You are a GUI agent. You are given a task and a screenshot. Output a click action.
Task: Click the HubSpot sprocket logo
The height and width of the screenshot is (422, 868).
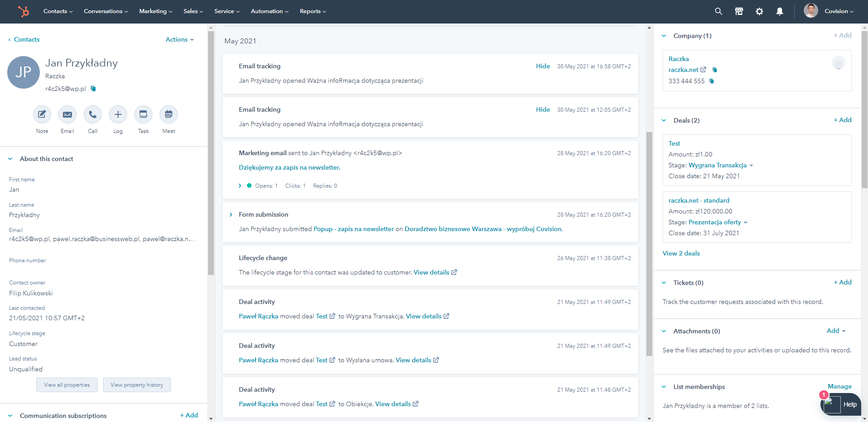(x=24, y=11)
